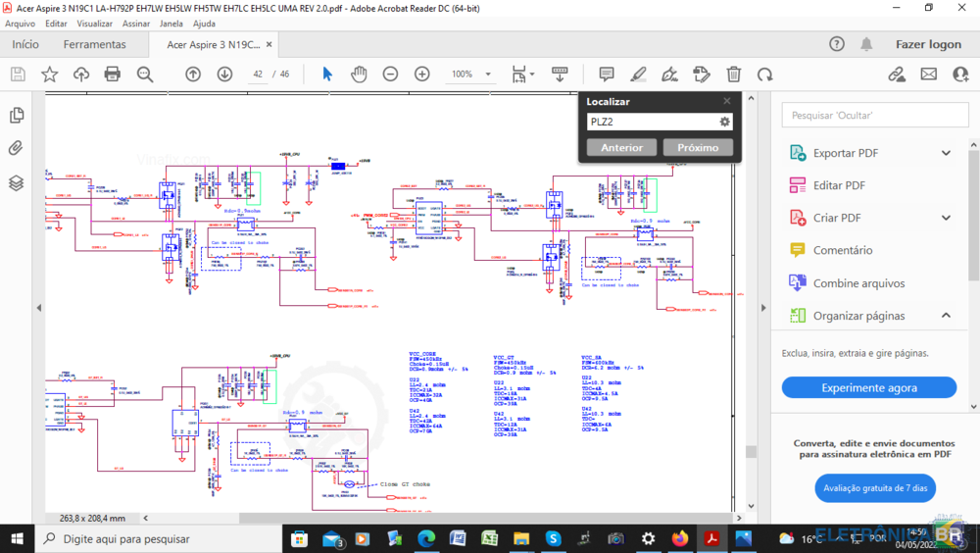Open Firefox from the Windows taskbar
The width and height of the screenshot is (980, 553).
pyautogui.click(x=680, y=538)
